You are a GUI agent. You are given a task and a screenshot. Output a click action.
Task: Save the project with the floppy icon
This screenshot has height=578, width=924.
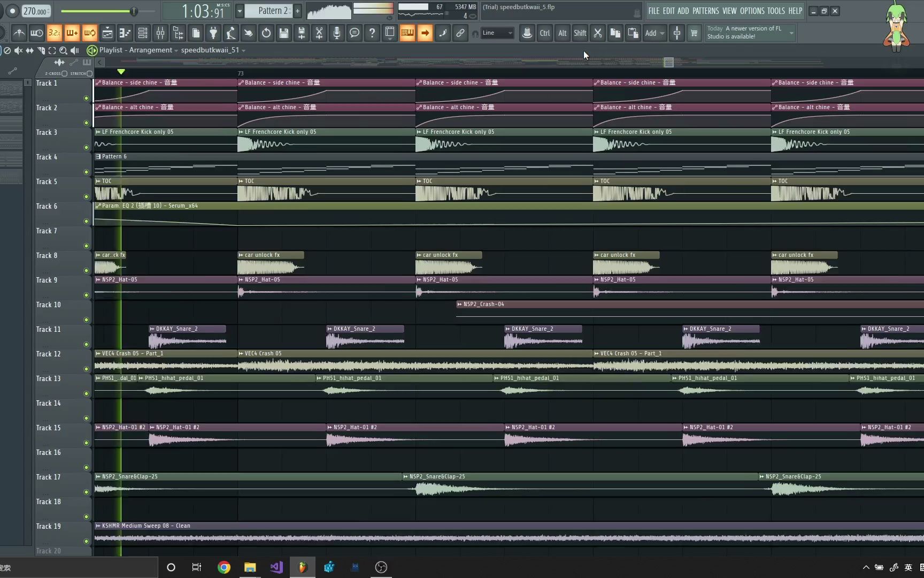(284, 33)
